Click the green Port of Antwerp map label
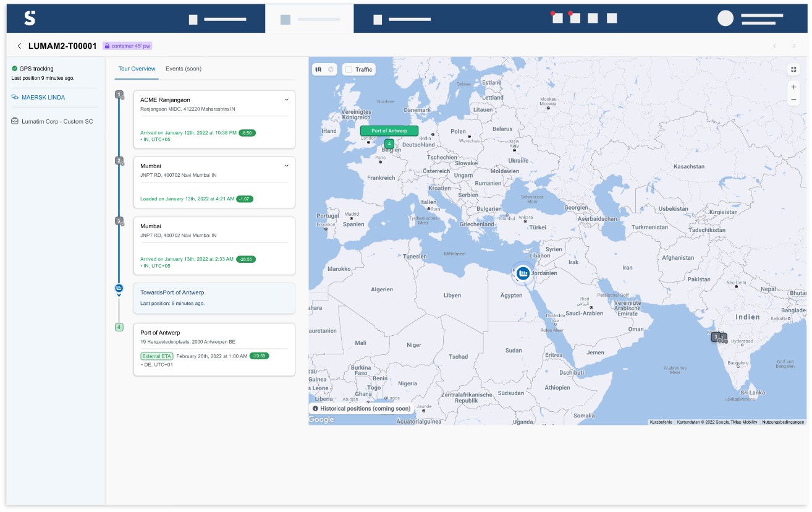The height and width of the screenshot is (512, 812). coord(389,131)
